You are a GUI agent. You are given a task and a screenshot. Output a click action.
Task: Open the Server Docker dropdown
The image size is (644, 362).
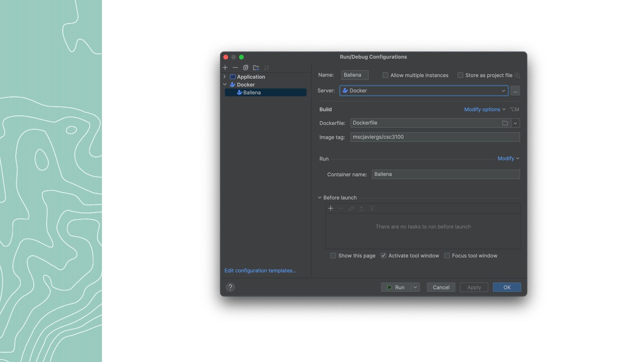click(x=424, y=91)
